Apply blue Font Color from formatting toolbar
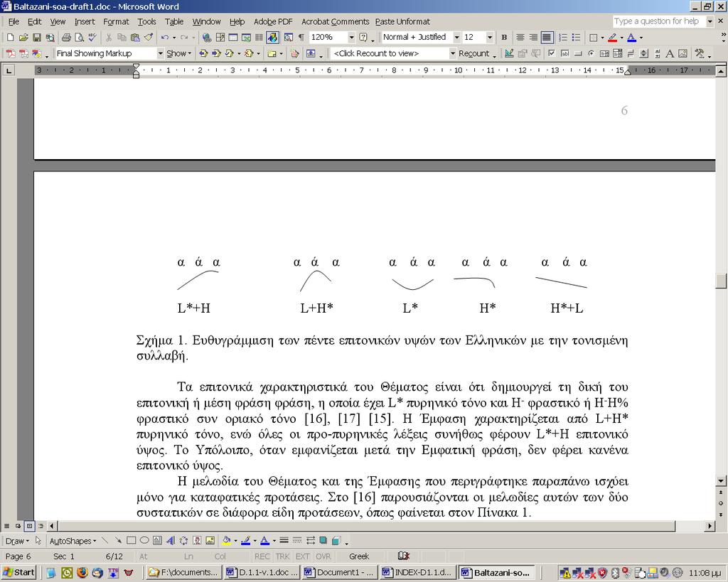Screen dimensions: 728x582 [x=631, y=38]
